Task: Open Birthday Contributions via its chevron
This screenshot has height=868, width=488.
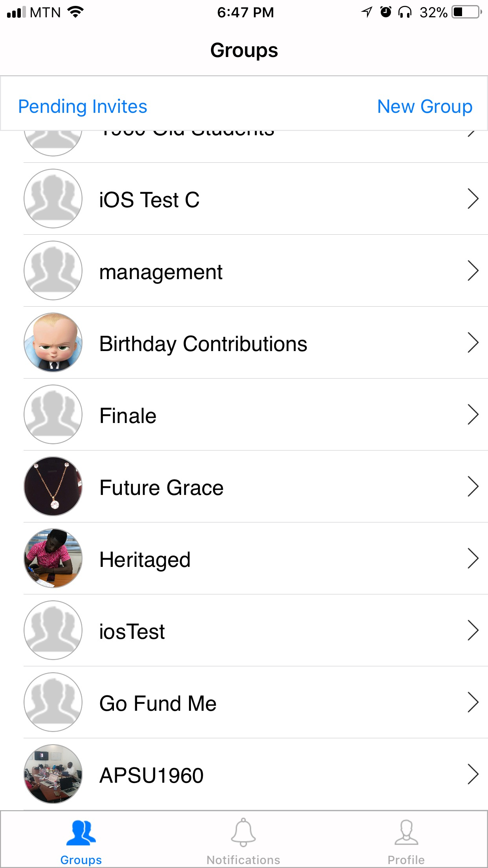Action: (x=473, y=343)
